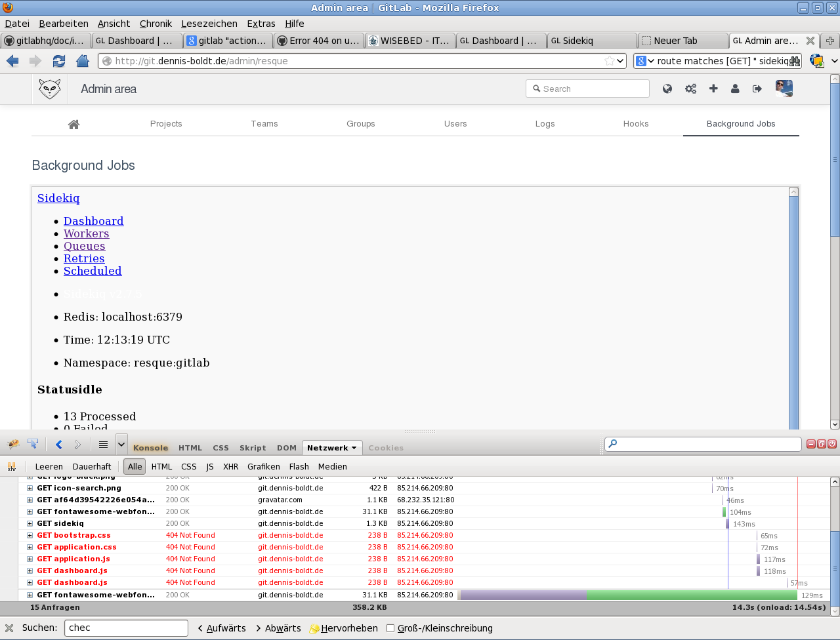This screenshot has height=640, width=840.
Task: Open new tab with plus button
Action: (830, 41)
